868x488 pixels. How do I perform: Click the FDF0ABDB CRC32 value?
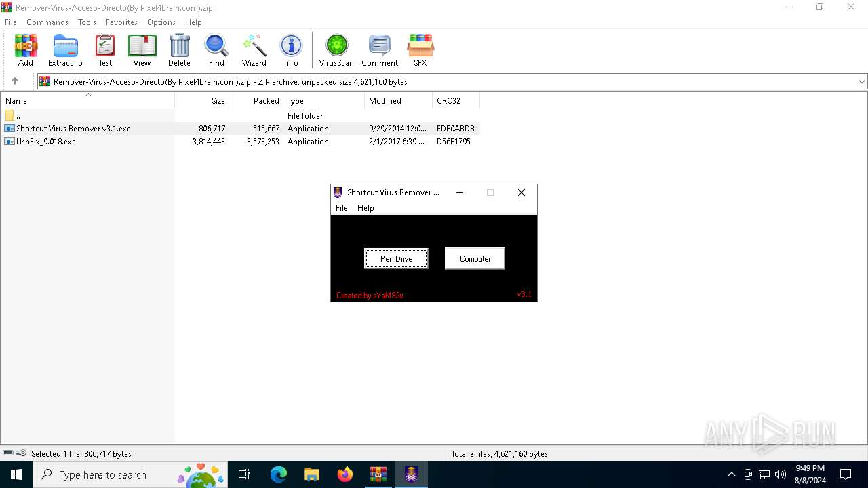point(456,128)
